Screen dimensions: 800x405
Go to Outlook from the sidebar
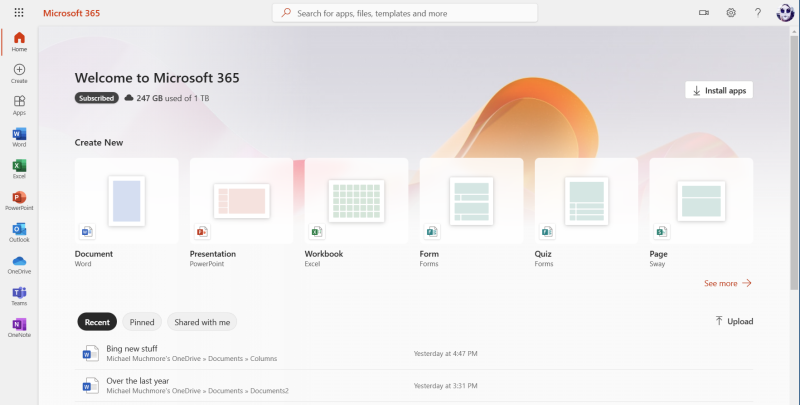point(19,232)
